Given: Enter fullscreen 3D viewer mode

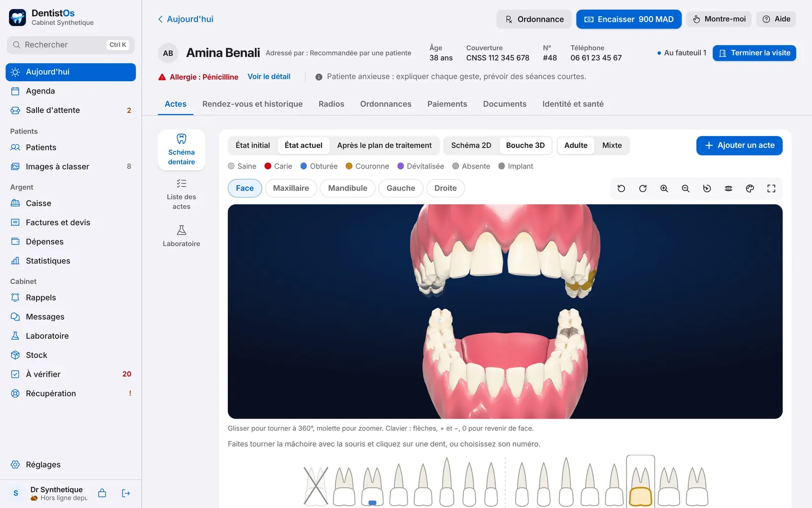Looking at the screenshot, I should (x=771, y=188).
